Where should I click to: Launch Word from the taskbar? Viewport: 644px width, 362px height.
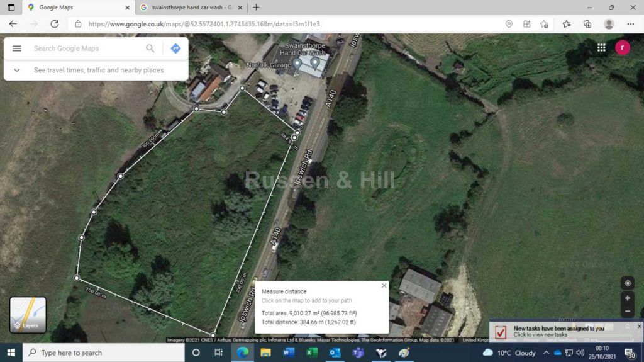(289, 353)
